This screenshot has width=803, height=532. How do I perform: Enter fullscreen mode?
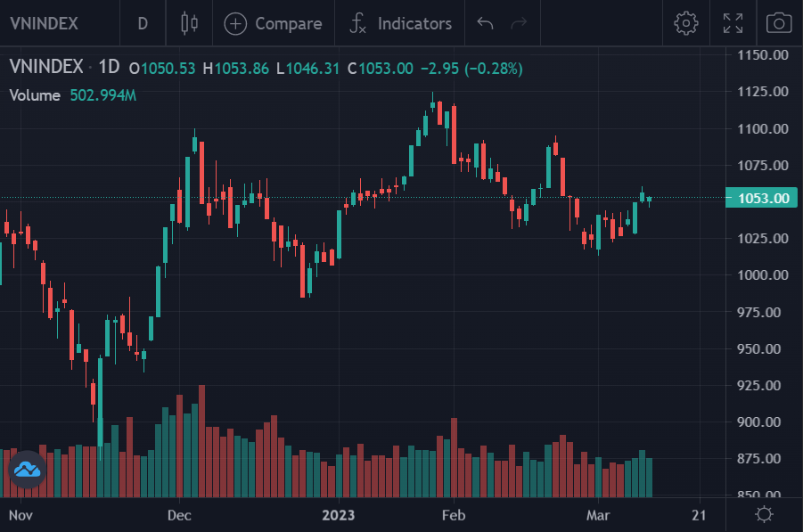(733, 23)
